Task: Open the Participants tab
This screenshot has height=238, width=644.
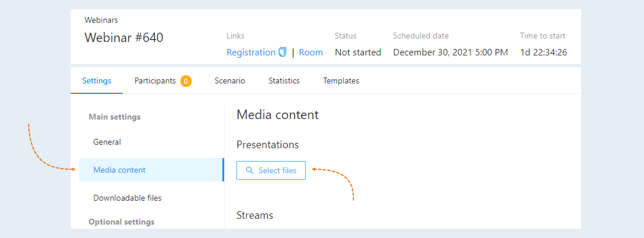Action: tap(162, 80)
